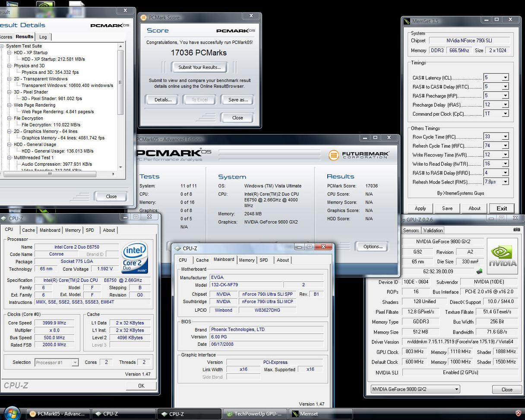
Task: Click the '17036 PCMarks' score text
Action: [199, 53]
